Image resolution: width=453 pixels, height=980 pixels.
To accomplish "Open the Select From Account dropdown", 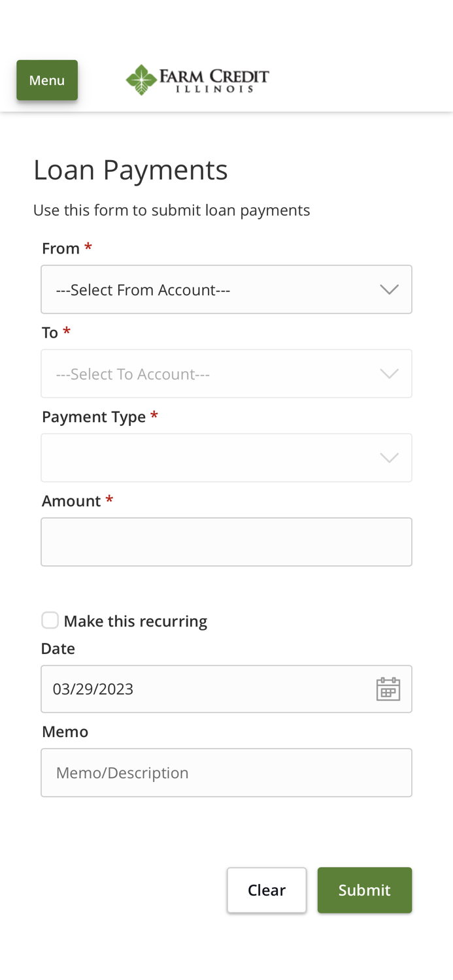I will click(x=226, y=288).
